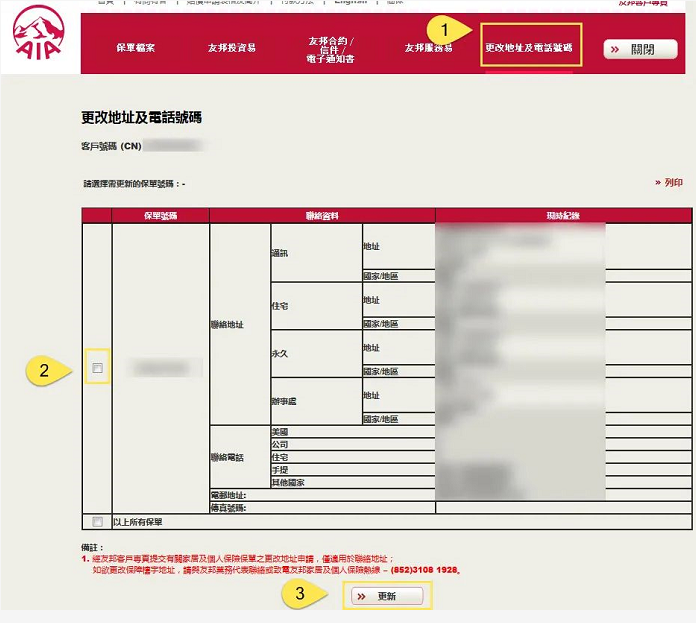The height and width of the screenshot is (623, 696).
Task: Click the 通訊 address row label
Action: [x=280, y=253]
